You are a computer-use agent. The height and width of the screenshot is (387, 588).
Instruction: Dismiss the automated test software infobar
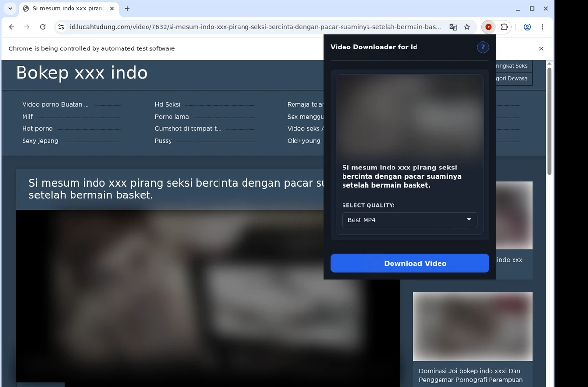pyautogui.click(x=541, y=48)
